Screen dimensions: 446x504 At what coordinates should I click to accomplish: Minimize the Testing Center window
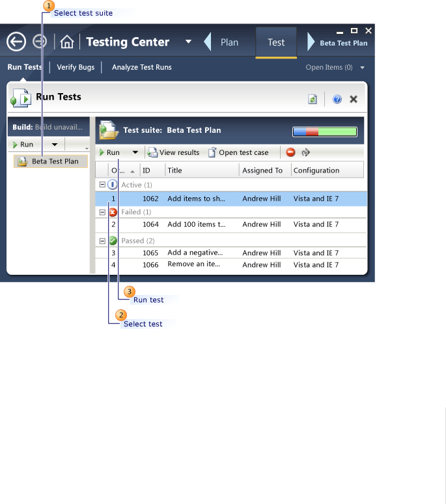(340, 32)
